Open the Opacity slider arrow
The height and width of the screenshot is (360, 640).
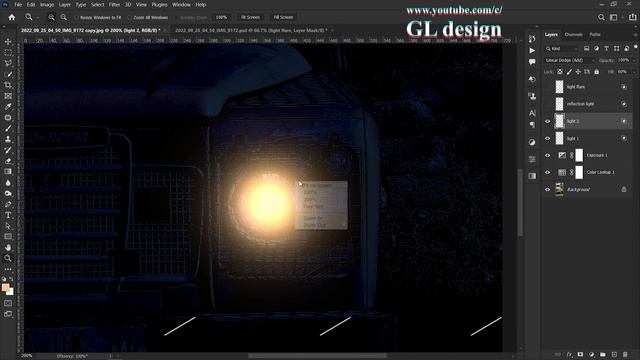coord(634,60)
